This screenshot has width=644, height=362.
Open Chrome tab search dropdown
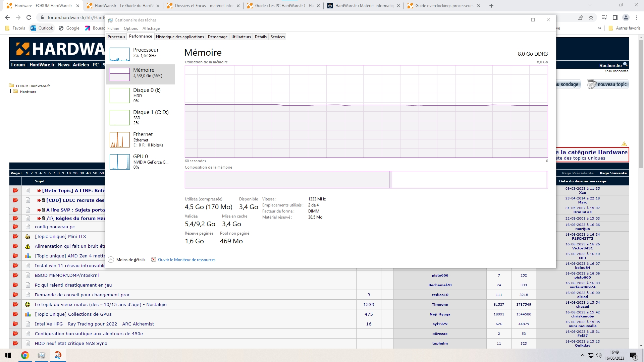coord(590,5)
